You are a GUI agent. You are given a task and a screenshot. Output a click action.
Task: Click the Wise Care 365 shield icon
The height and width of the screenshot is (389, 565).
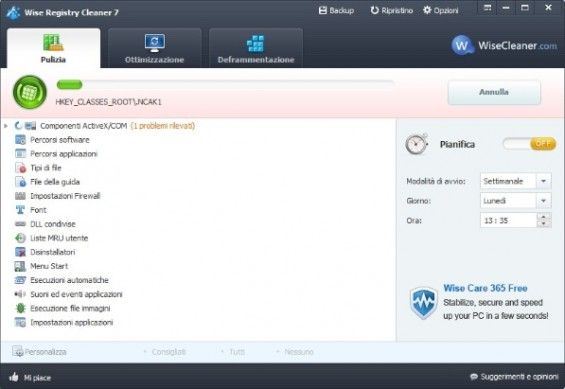(x=424, y=303)
